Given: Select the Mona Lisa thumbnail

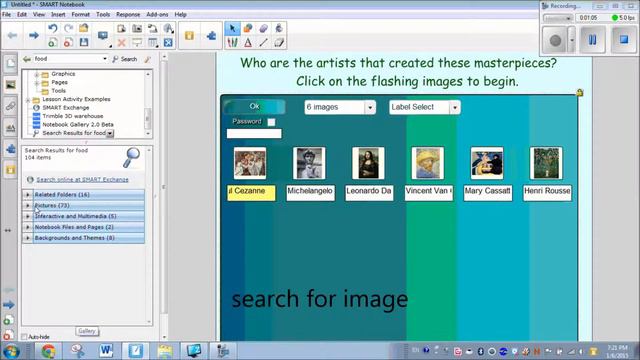Looking at the screenshot, I should tap(368, 163).
